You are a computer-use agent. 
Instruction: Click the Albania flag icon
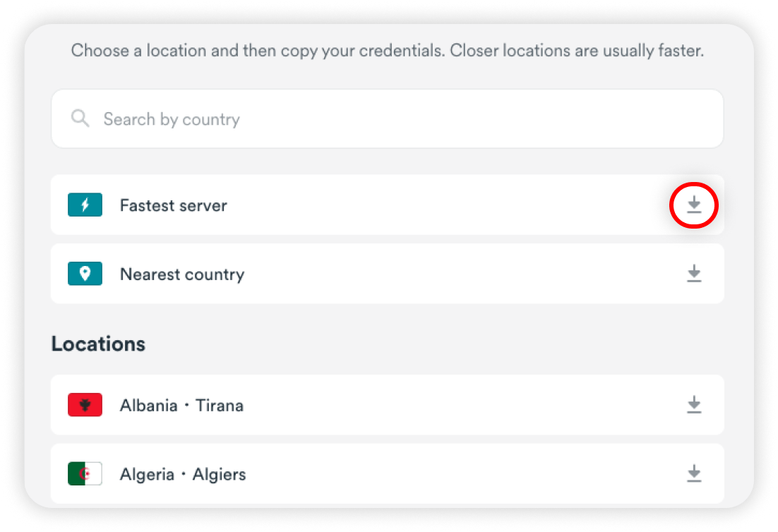point(85,405)
